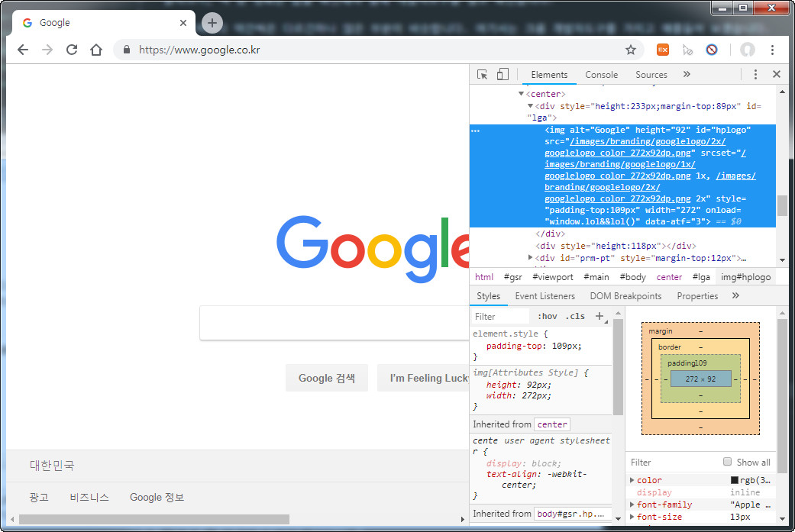Image resolution: width=795 pixels, height=532 pixels.
Task: Collapse the lga div node
Action: click(x=530, y=106)
